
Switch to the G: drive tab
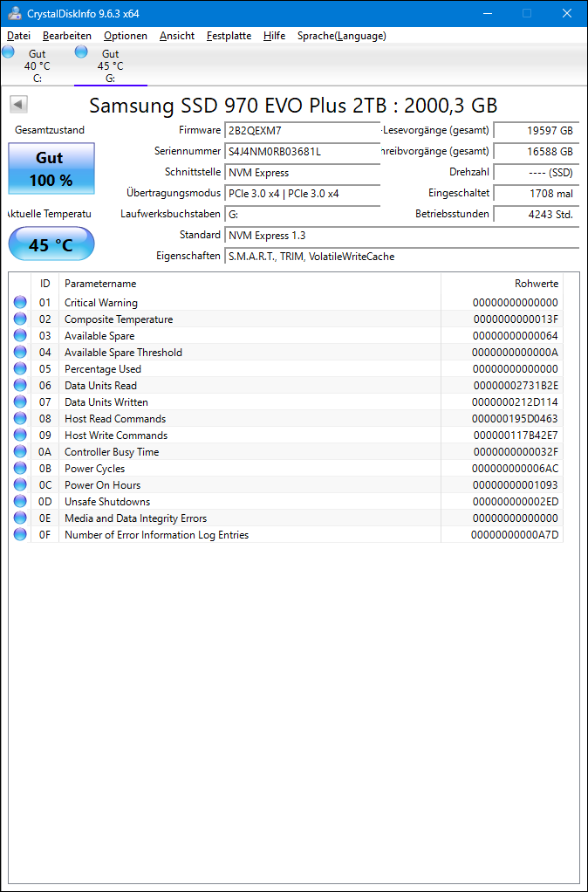[x=110, y=65]
